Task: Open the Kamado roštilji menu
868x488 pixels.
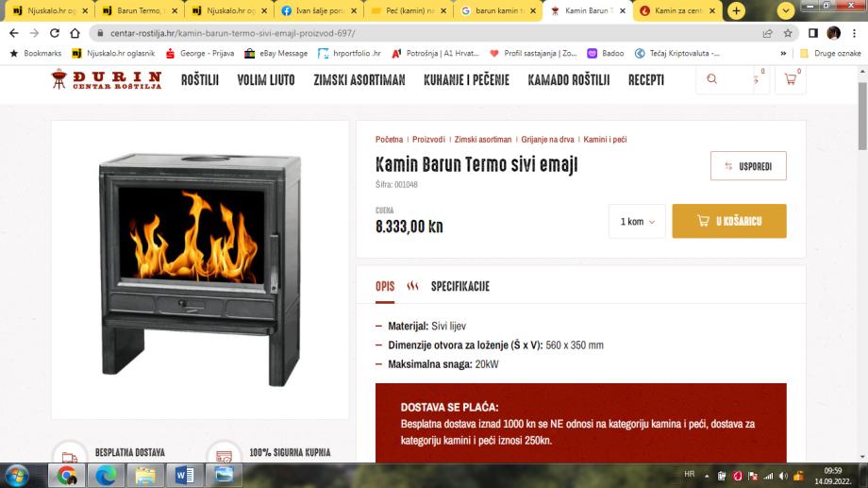Action: tap(569, 80)
